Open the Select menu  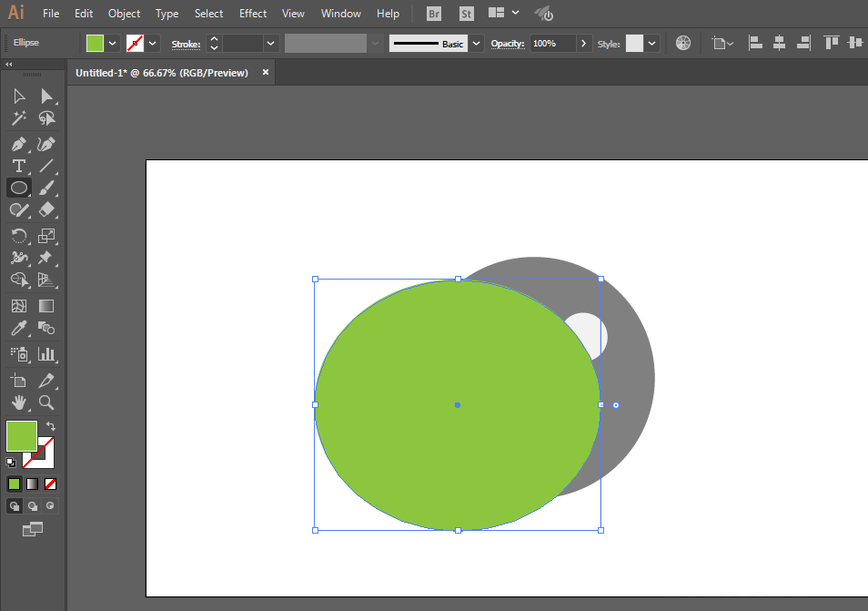[x=208, y=14]
